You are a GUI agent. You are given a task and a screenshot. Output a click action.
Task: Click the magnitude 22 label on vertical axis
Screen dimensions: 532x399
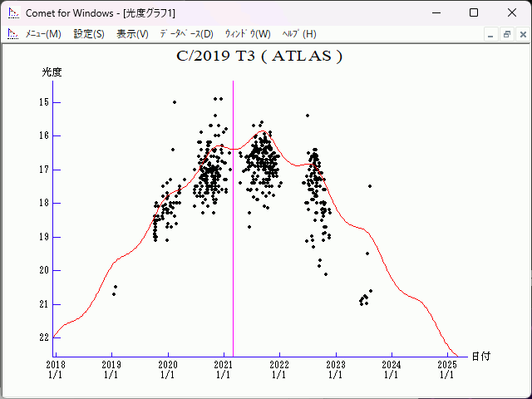tap(45, 337)
